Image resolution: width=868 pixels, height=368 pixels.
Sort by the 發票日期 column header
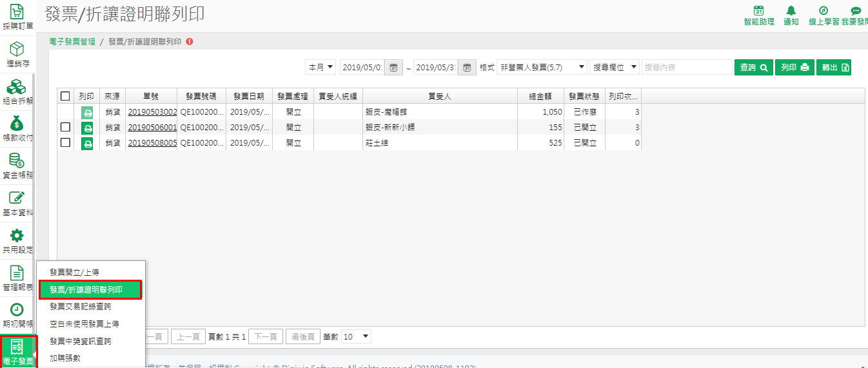coord(249,96)
